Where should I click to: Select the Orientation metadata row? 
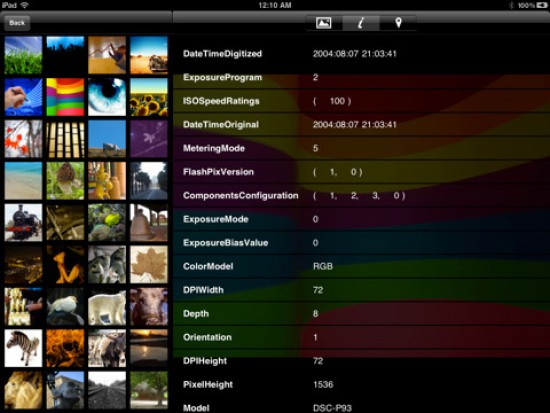coord(361,337)
